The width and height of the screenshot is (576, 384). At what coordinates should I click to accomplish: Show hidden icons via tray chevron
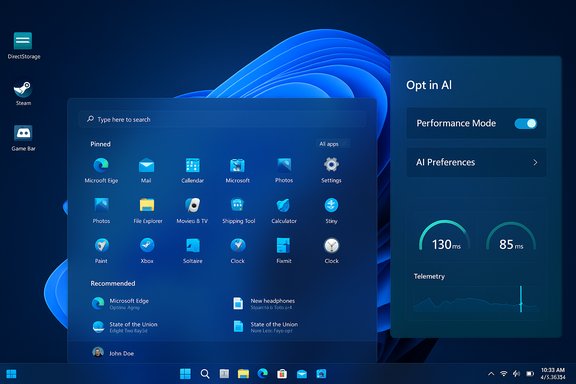(x=491, y=374)
